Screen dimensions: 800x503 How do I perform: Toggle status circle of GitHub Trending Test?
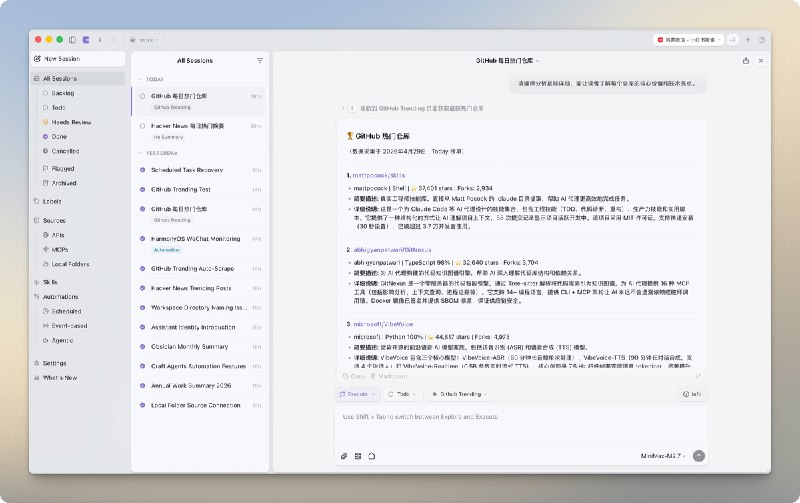142,189
